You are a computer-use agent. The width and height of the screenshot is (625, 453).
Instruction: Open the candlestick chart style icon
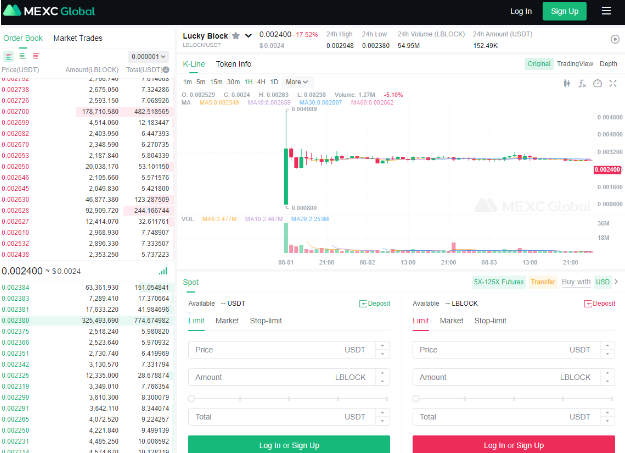coord(567,82)
